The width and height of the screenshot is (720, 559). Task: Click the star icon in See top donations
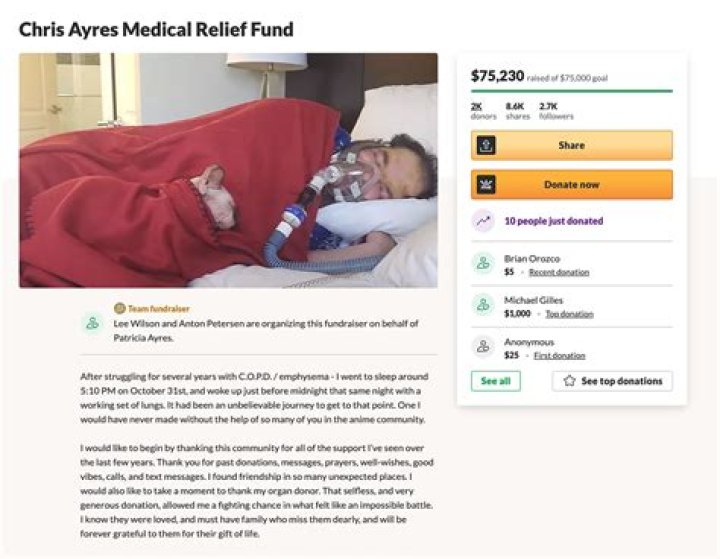coord(569,381)
